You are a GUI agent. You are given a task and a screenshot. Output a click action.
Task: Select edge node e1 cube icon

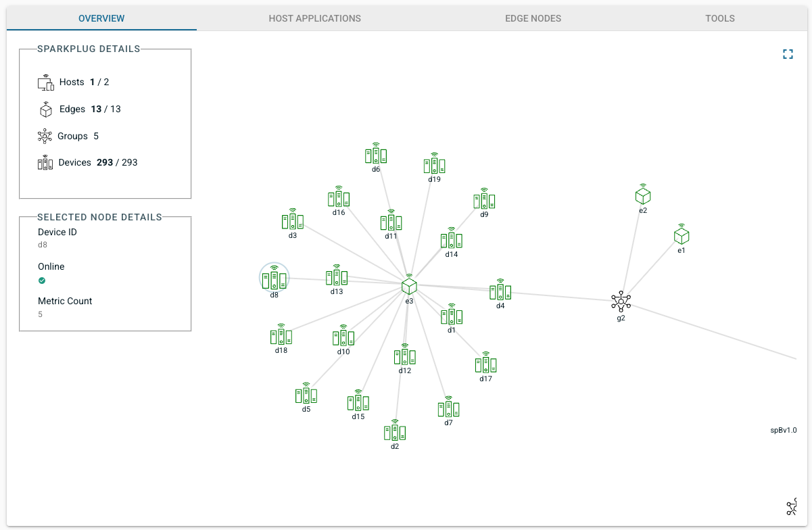pyautogui.click(x=682, y=234)
